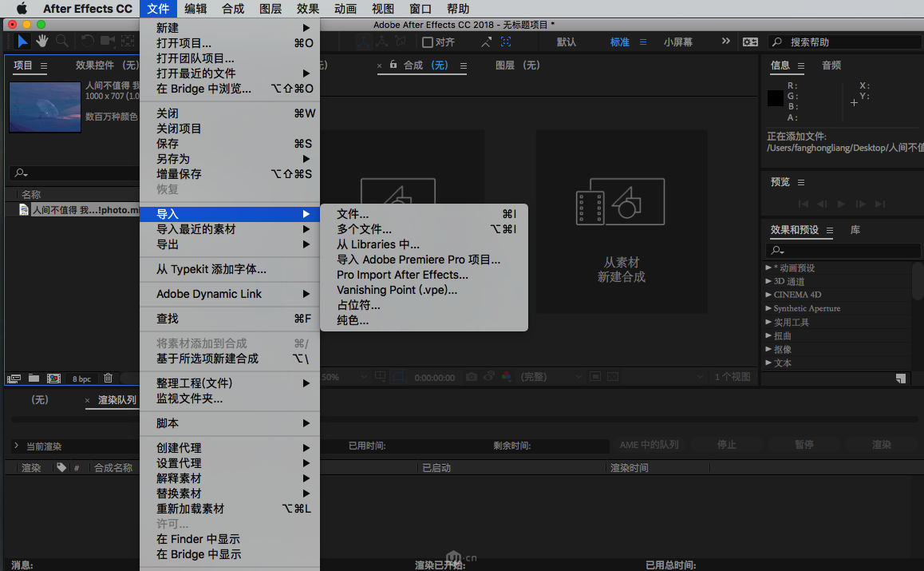Click new composition icon in project panel
This screenshot has width=924, height=571.
(53, 378)
